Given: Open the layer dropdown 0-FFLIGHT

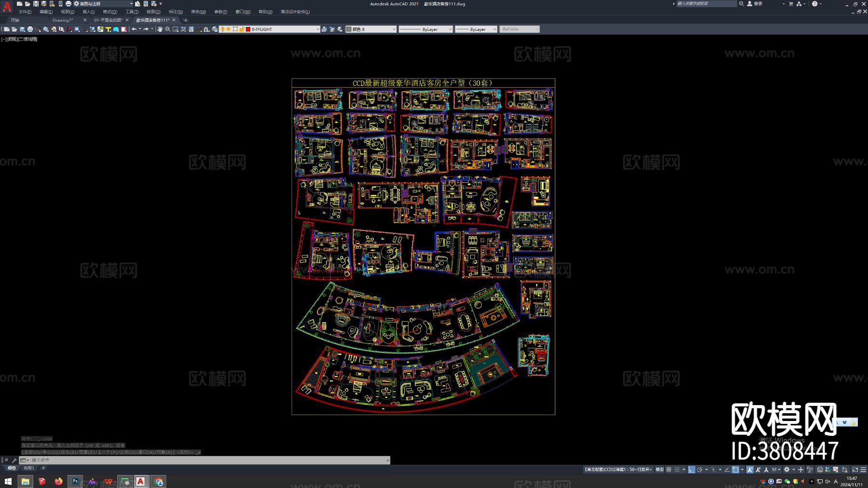Looking at the screenshot, I should [270, 29].
